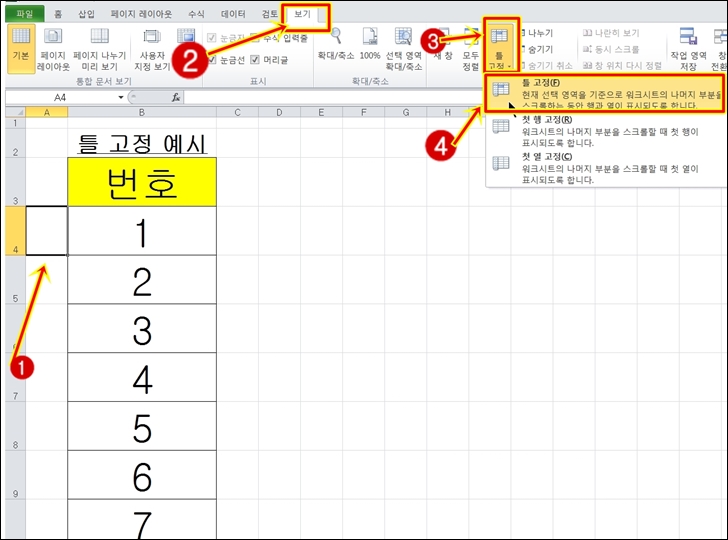Viewport: 728px width, 540px height.
Task: Click Split (나누기) window command
Action: click(538, 33)
